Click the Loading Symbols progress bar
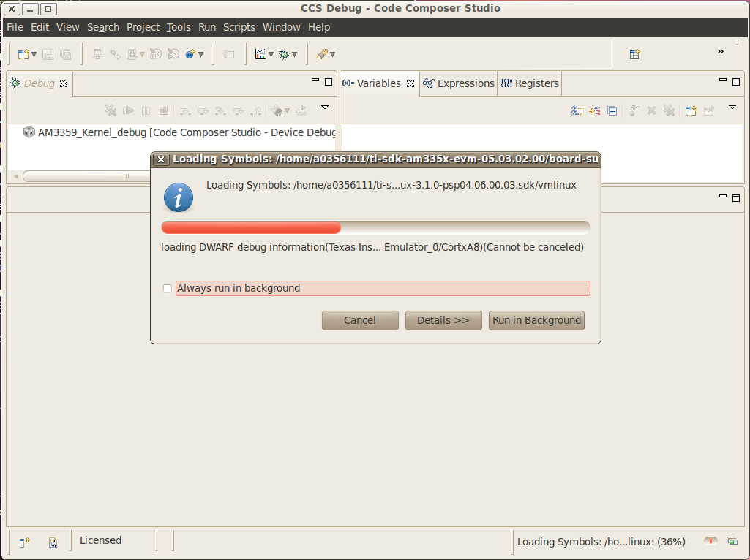The height and width of the screenshot is (560, 750). [375, 227]
